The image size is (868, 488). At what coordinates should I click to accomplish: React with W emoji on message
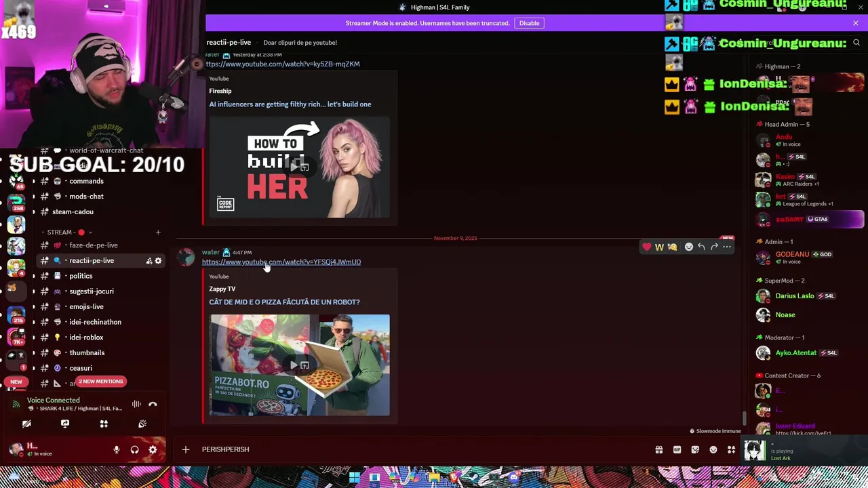[x=659, y=247]
